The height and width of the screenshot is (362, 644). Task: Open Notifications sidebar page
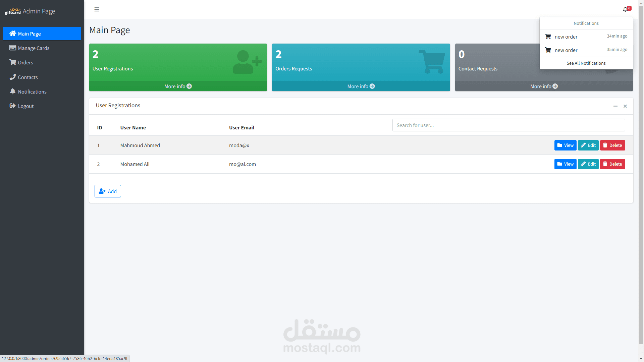[32, 92]
